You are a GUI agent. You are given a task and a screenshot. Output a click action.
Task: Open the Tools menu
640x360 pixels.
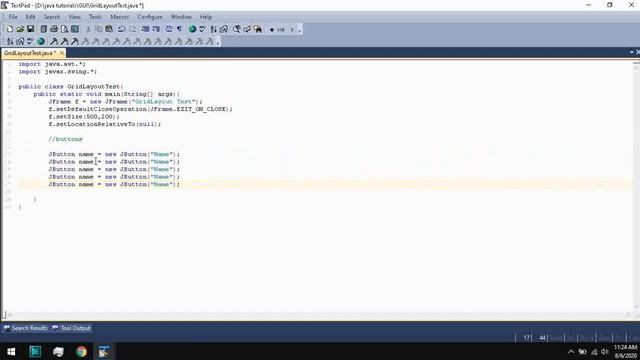95,17
